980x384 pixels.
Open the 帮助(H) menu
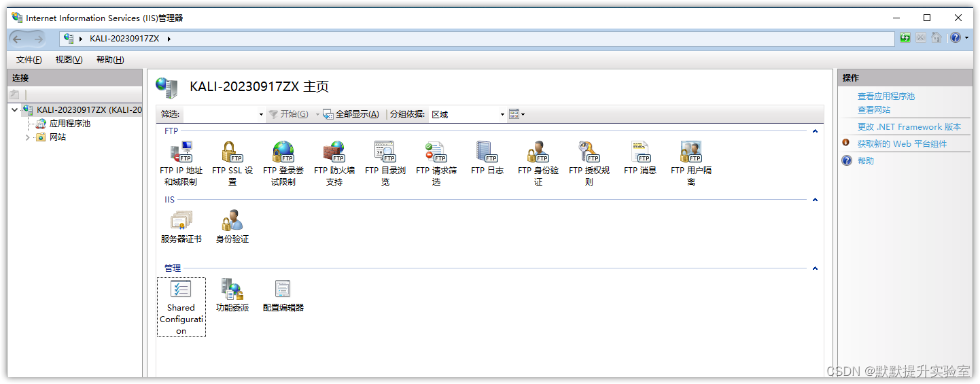click(x=110, y=60)
